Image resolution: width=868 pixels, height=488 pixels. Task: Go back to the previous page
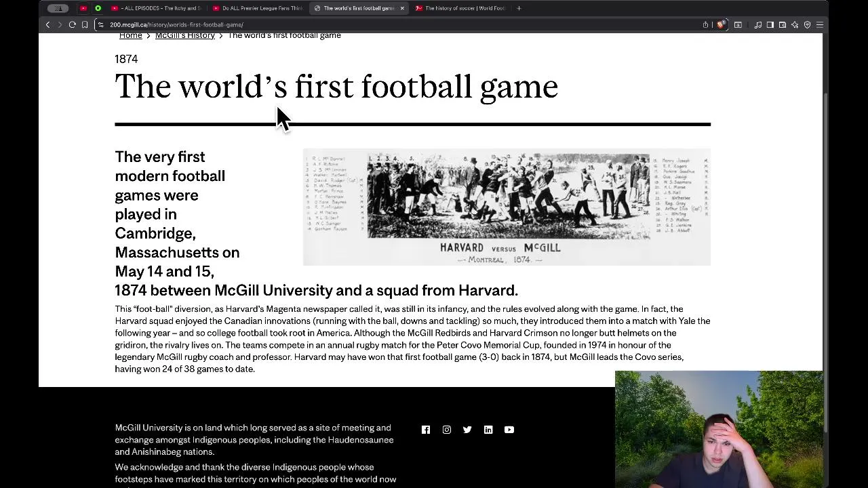[x=47, y=24]
